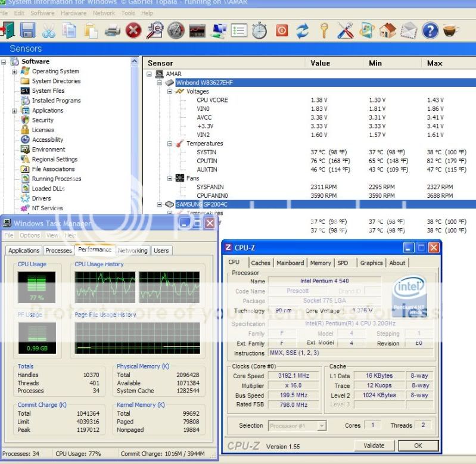Switch to Networking tab in Task Manager
The width and height of the screenshot is (476, 464).
[x=133, y=250]
